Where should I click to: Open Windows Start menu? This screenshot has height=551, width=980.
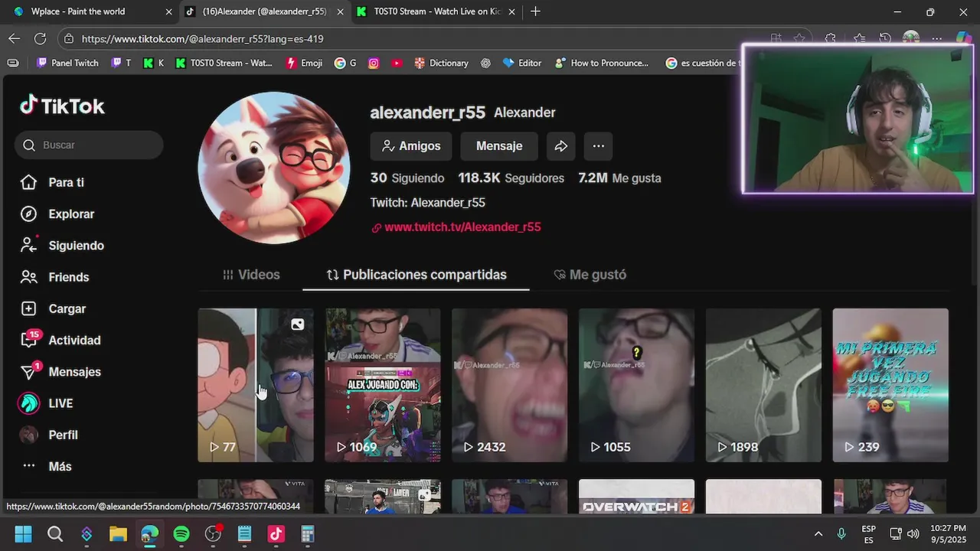(x=23, y=534)
